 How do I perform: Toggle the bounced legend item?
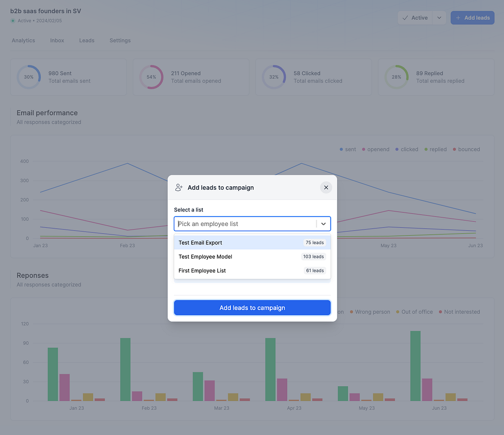(x=466, y=150)
